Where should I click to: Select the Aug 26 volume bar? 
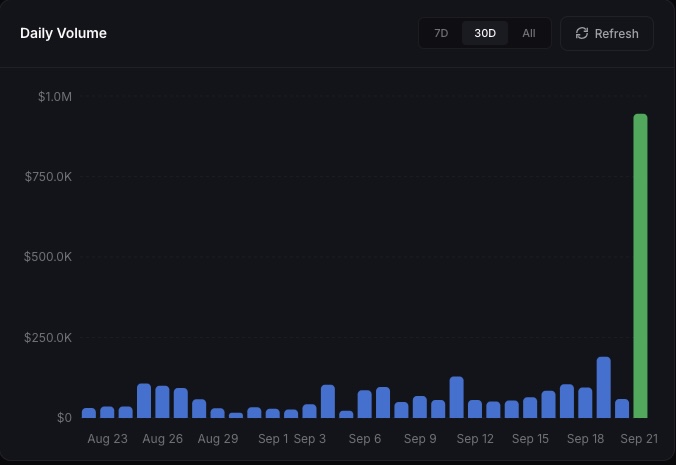tap(163, 402)
